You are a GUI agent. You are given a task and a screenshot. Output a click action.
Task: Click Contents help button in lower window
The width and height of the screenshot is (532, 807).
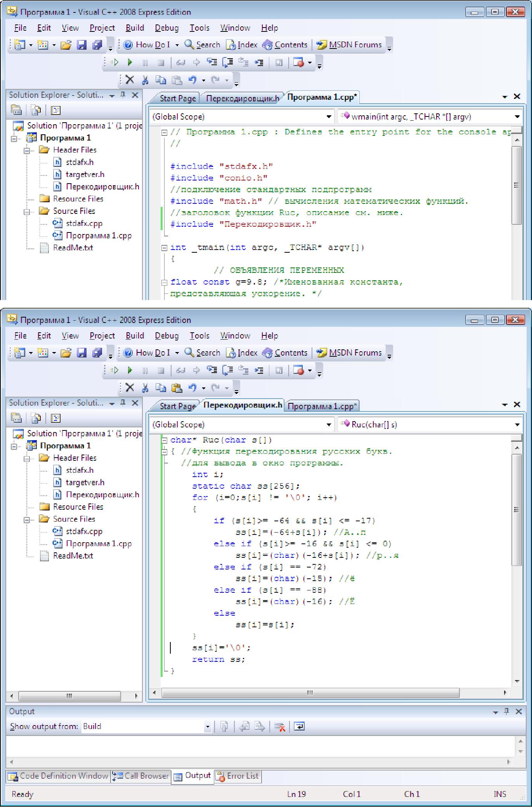(285, 353)
